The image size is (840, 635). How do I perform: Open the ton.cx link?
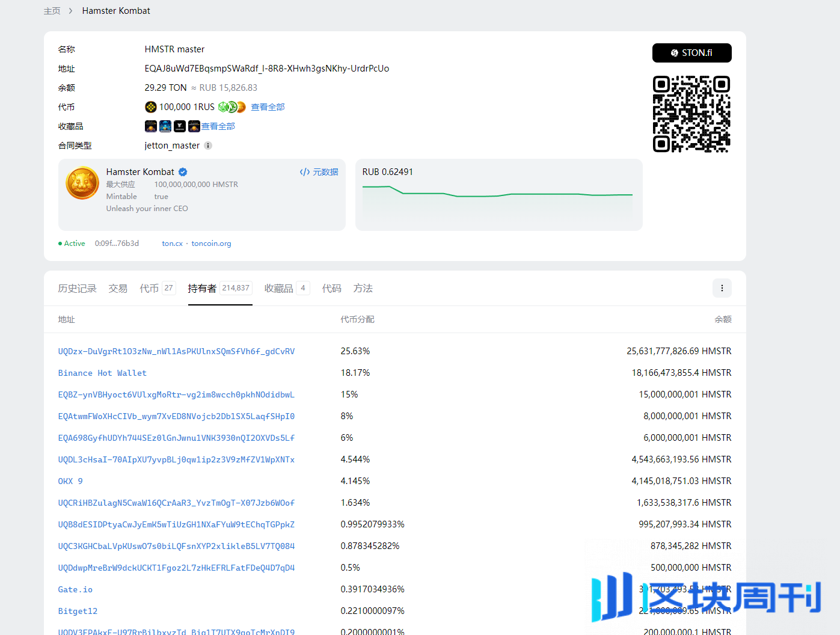(x=173, y=244)
